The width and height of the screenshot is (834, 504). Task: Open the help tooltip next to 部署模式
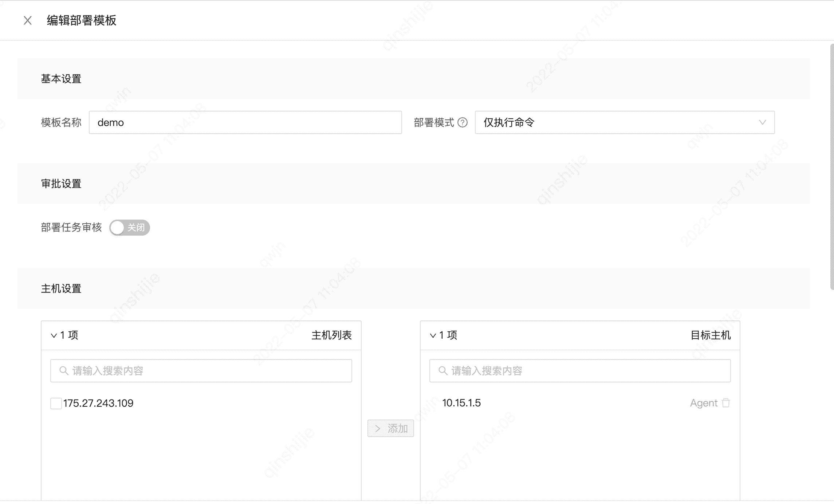click(463, 123)
